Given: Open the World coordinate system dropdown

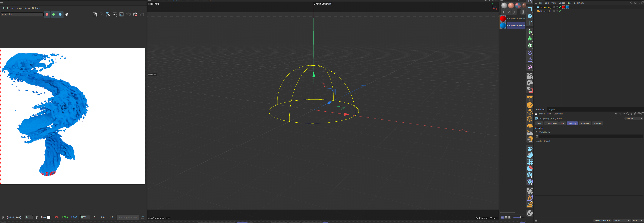Looking at the screenshot, I should click(622, 221).
